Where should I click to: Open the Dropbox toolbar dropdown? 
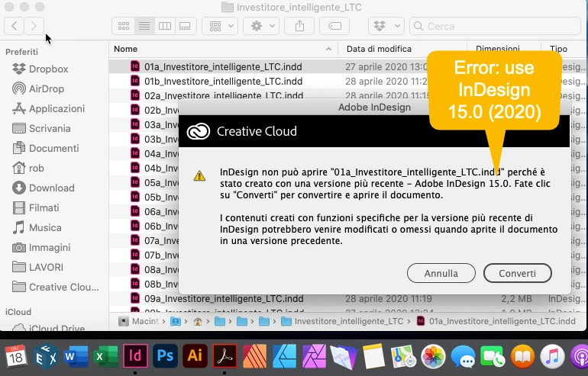386,26
